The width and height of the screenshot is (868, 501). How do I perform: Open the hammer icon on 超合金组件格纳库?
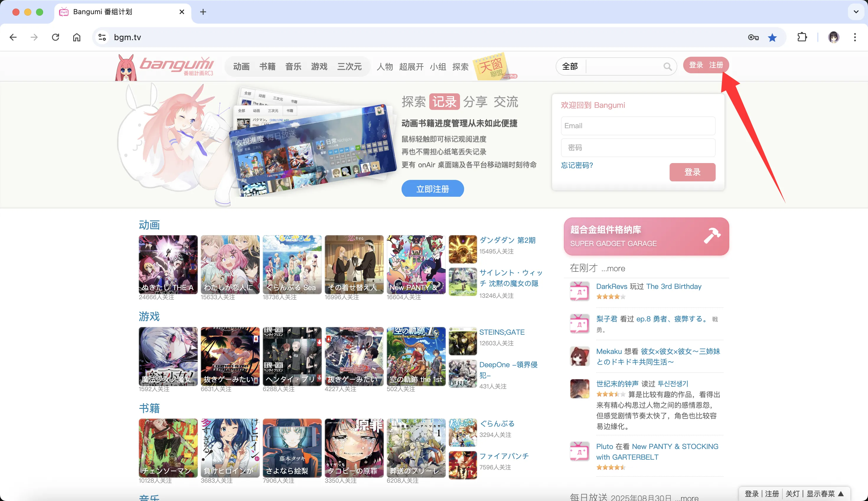coord(712,236)
